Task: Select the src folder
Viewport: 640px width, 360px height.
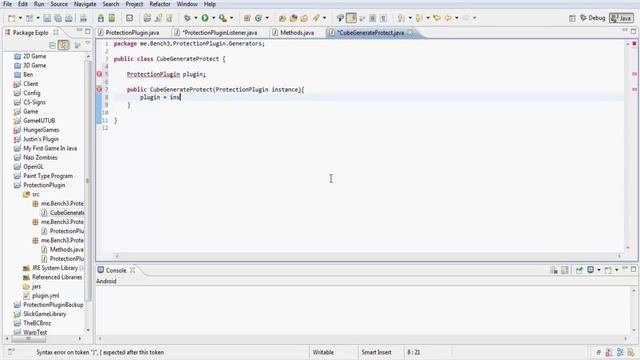Action: 36,194
